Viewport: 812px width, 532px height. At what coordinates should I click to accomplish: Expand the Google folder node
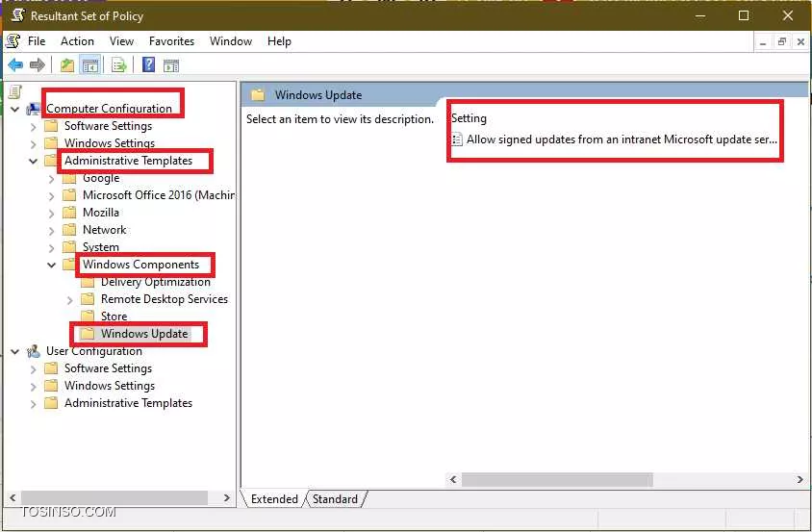coord(51,179)
